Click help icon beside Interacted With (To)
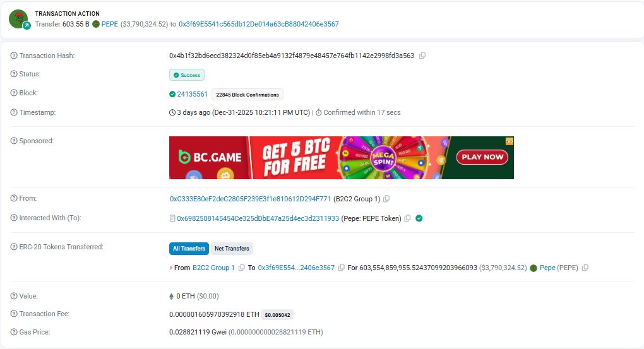The height and width of the screenshot is (349, 644). pyautogui.click(x=14, y=218)
